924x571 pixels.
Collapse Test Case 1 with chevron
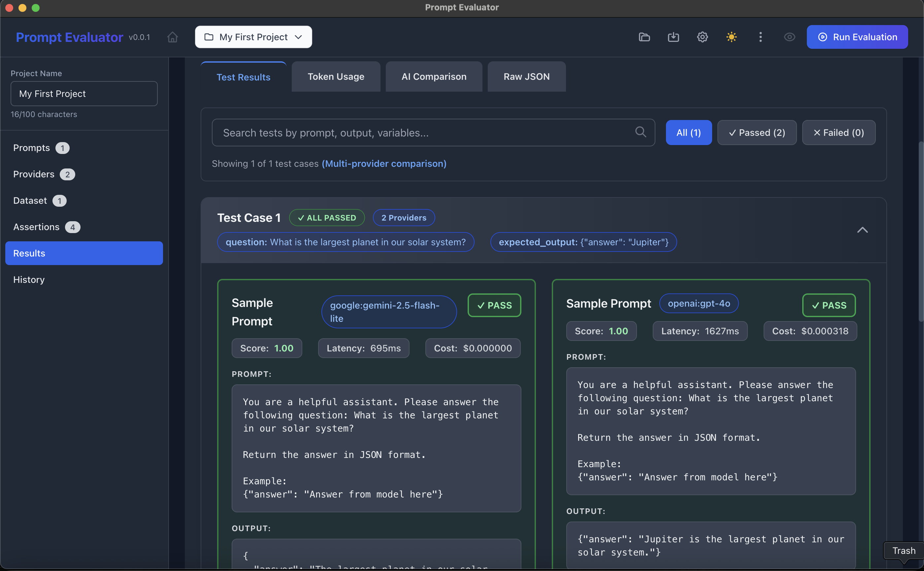(x=862, y=230)
